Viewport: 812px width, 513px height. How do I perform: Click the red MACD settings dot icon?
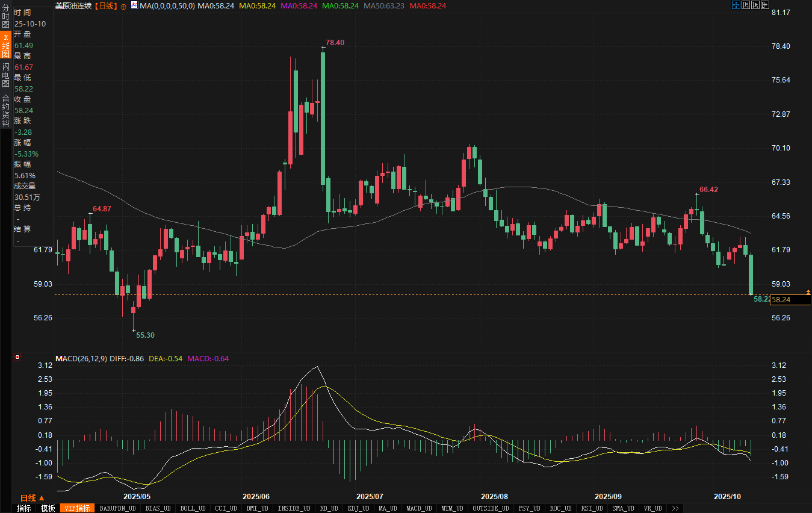pyautogui.click(x=17, y=357)
